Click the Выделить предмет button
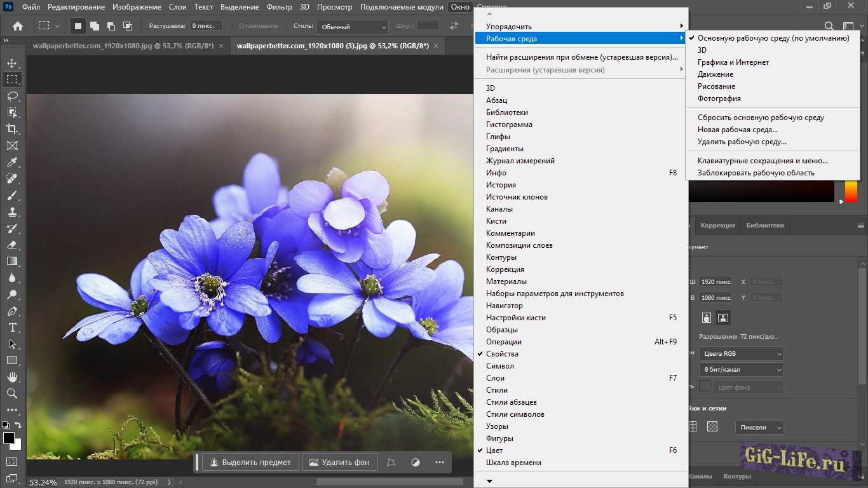868x488 pixels. click(x=250, y=462)
